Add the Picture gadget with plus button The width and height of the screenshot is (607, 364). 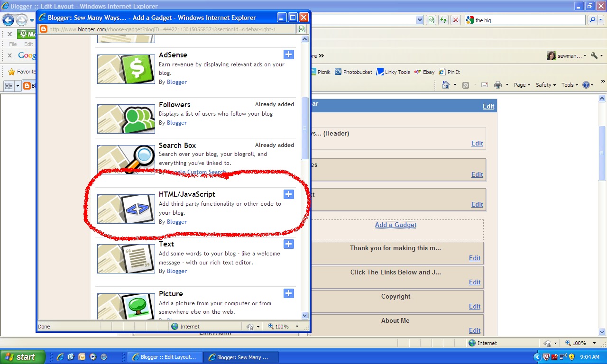[288, 293]
